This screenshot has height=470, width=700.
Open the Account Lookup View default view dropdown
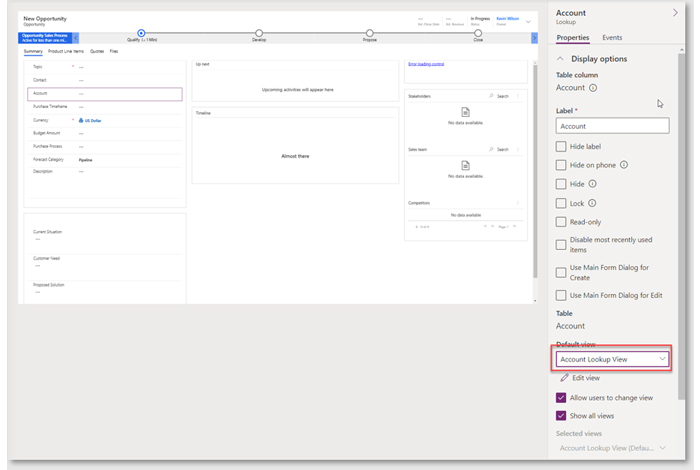pyautogui.click(x=613, y=359)
